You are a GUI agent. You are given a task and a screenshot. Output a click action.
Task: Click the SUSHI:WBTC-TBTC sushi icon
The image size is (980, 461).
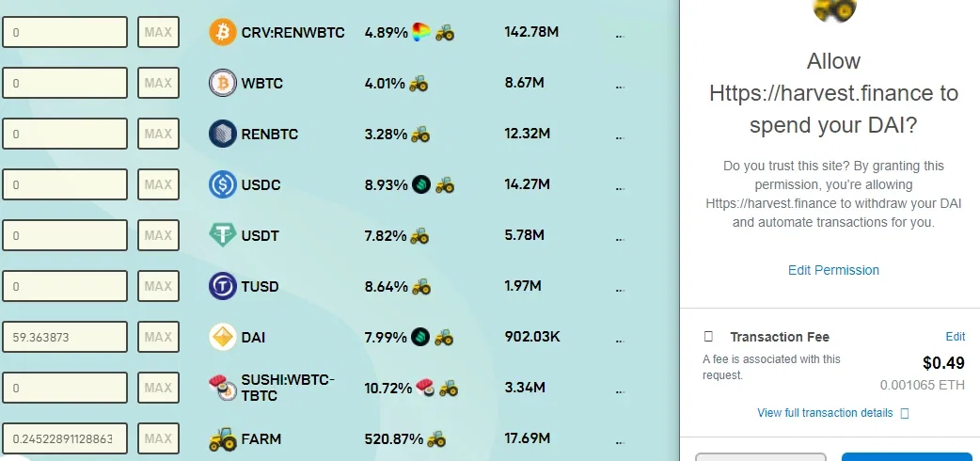223,388
